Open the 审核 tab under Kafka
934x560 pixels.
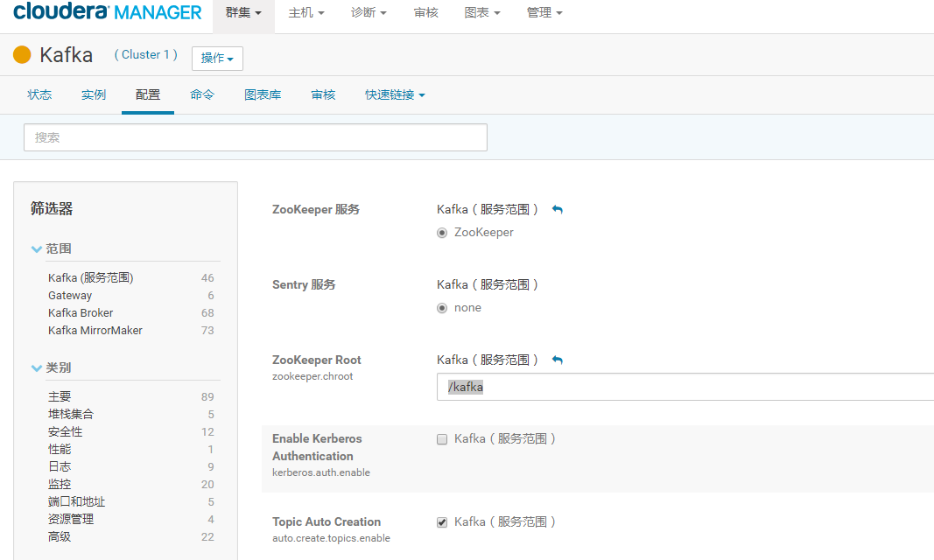coord(324,94)
